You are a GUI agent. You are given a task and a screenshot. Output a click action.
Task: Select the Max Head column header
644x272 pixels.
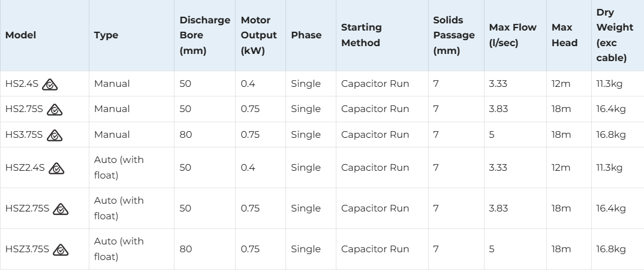tap(564, 35)
